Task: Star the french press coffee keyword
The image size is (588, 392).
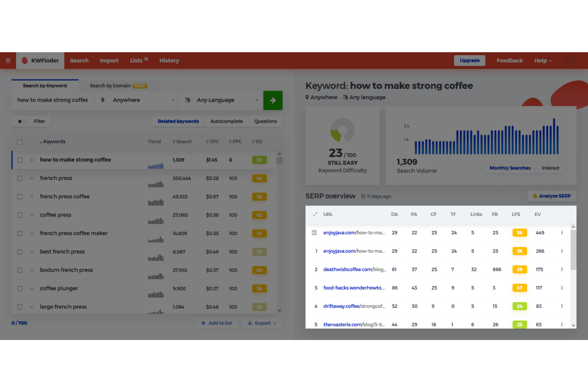Action: (31, 196)
